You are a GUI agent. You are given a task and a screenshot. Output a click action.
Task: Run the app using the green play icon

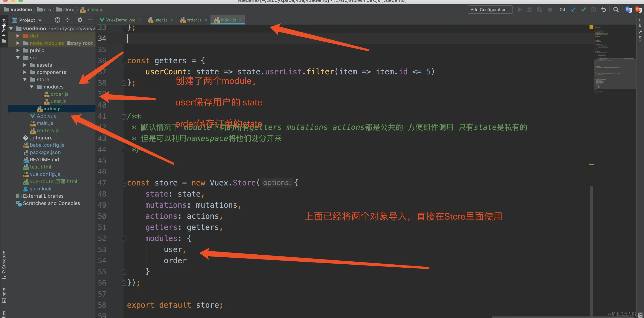tap(520, 10)
